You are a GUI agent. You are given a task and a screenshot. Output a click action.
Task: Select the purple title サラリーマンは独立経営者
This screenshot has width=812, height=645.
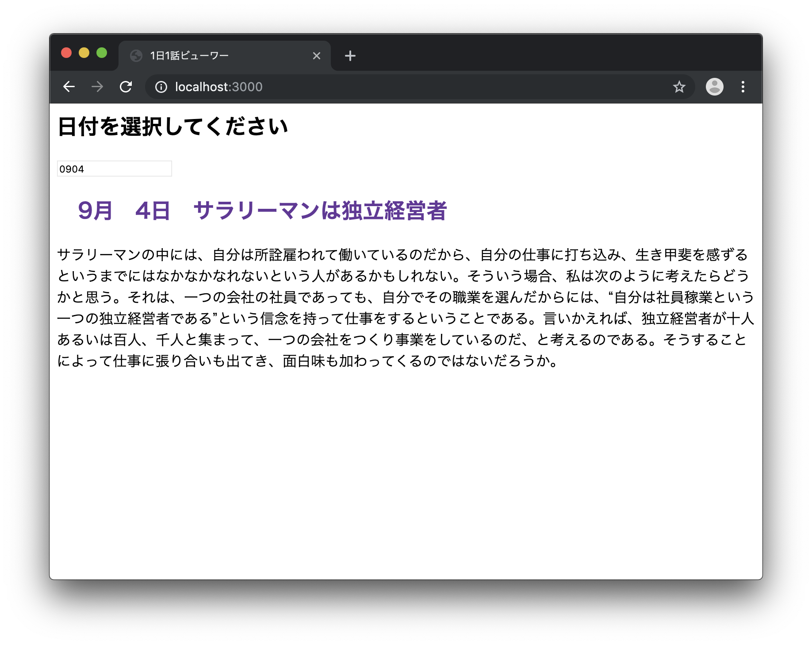coord(321,211)
